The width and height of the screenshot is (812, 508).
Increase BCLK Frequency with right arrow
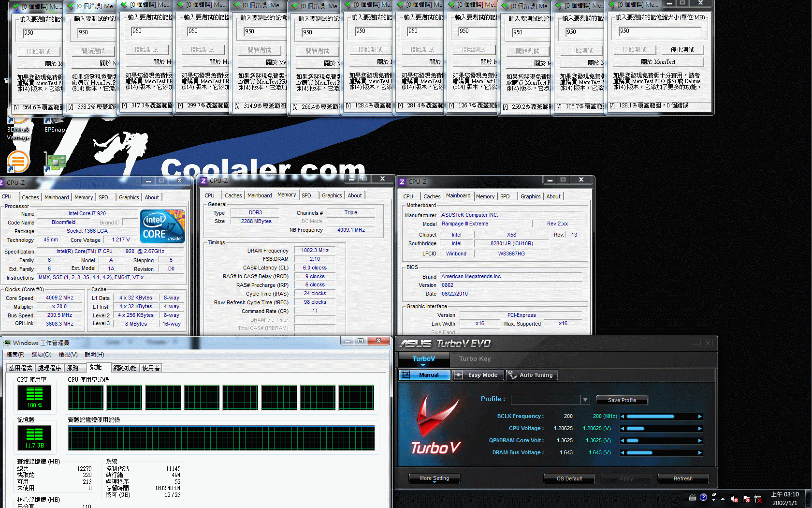click(x=699, y=417)
